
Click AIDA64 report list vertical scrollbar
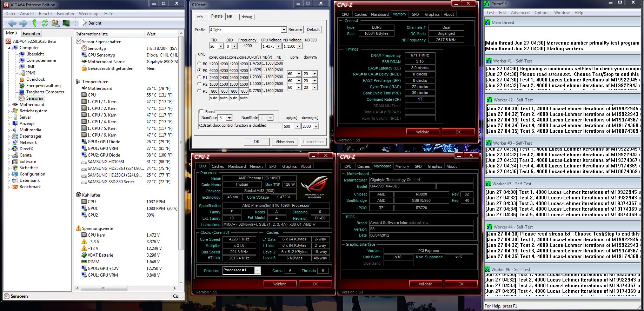pyautogui.click(x=181, y=157)
